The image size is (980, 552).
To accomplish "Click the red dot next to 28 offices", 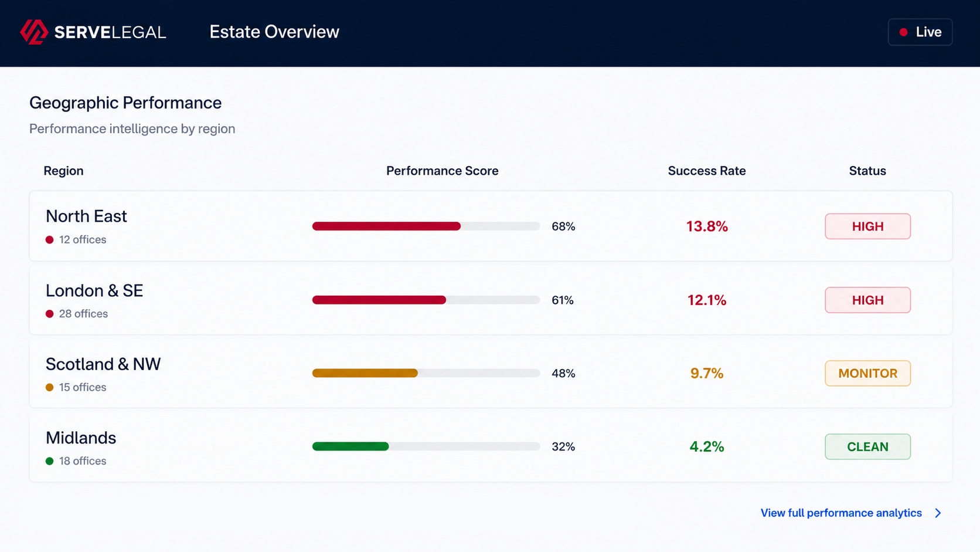I will tap(50, 314).
